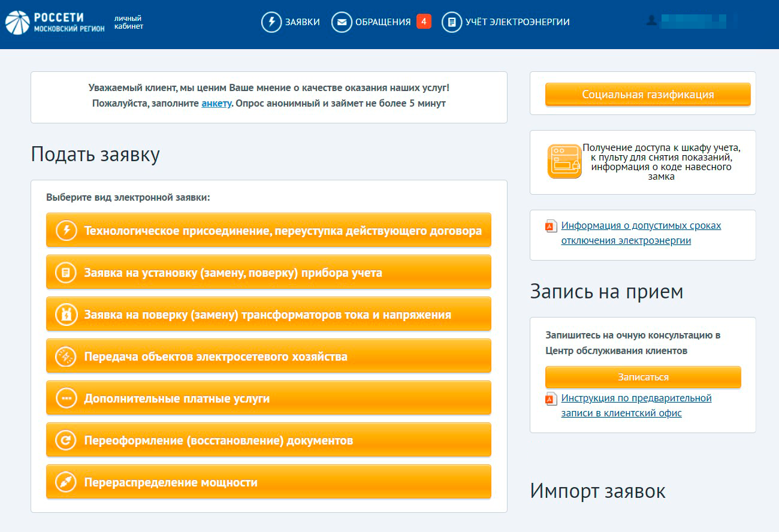Click refresh icon on Переоформление документов button
779x532 pixels.
click(66, 440)
